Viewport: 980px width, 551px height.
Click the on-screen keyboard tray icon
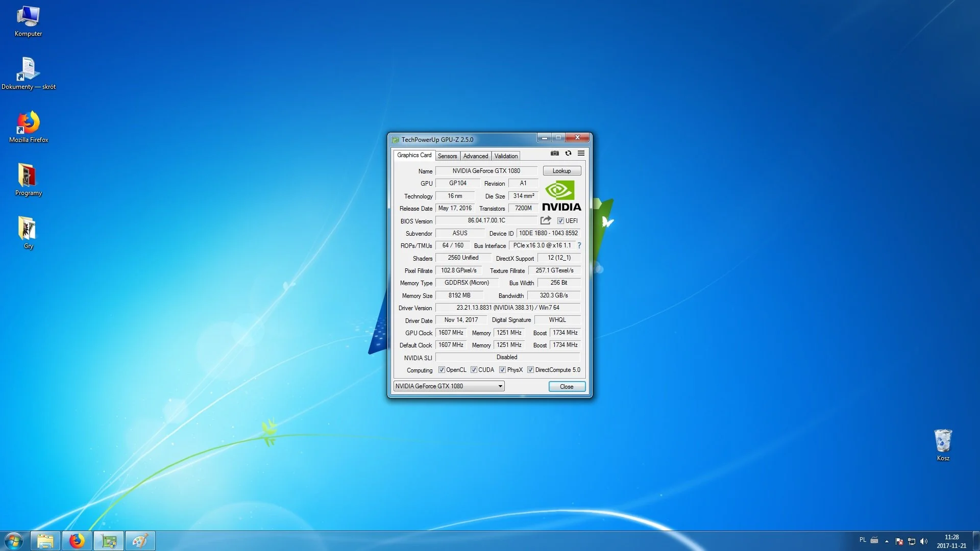click(874, 540)
